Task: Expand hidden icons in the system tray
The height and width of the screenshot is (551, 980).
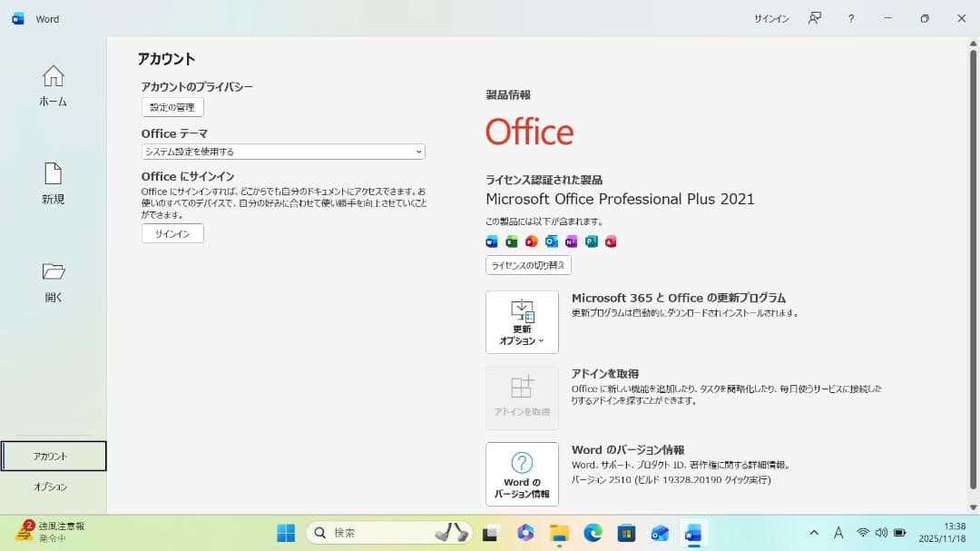Action: 814,532
